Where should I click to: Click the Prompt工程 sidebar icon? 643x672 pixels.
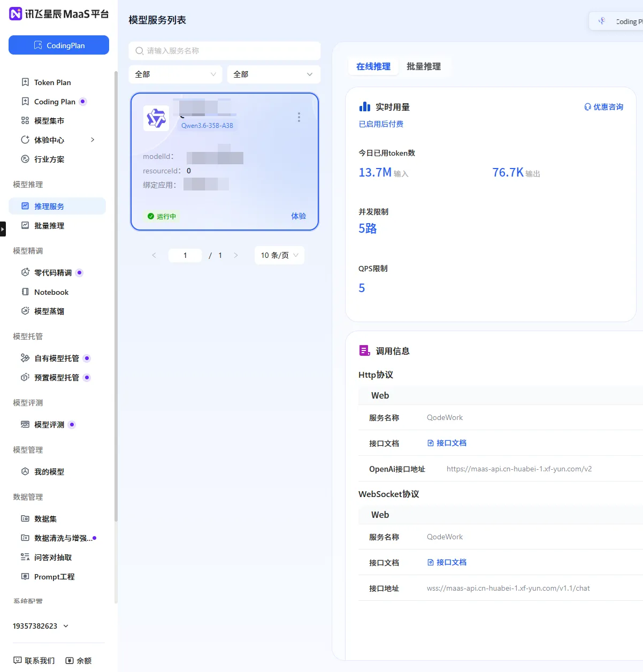point(25,577)
